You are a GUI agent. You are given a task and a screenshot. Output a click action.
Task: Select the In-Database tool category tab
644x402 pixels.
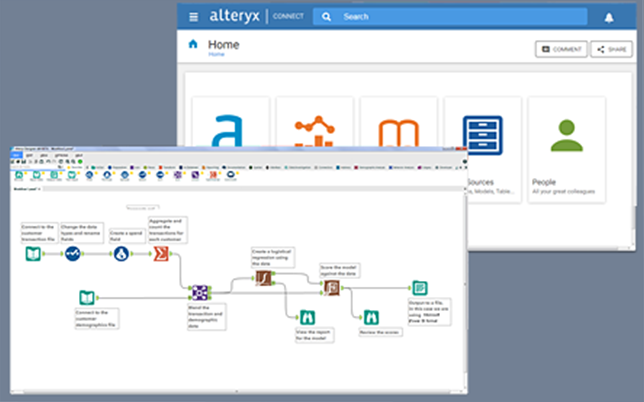[x=188, y=168]
